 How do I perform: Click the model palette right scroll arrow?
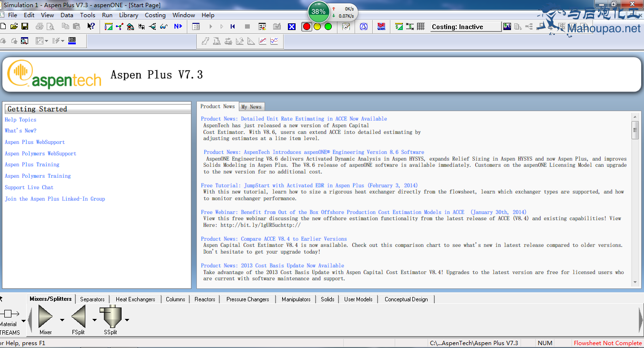point(641,319)
